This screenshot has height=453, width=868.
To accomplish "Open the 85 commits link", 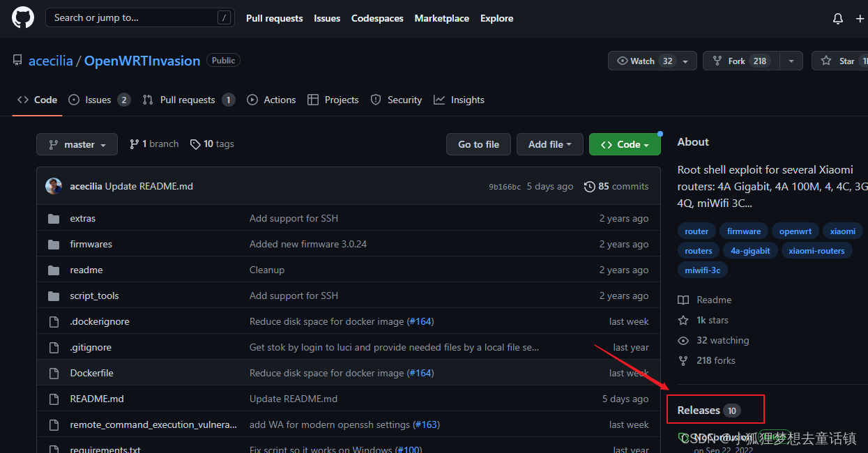I will point(616,187).
